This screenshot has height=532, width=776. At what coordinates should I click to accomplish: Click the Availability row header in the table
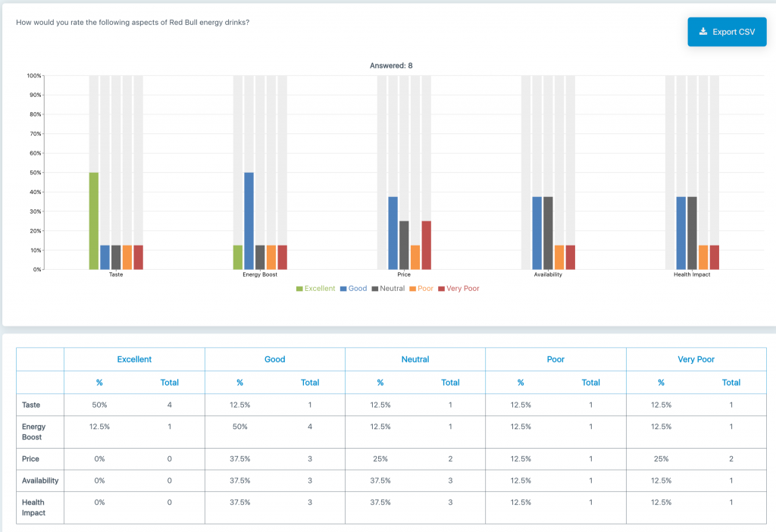click(40, 480)
